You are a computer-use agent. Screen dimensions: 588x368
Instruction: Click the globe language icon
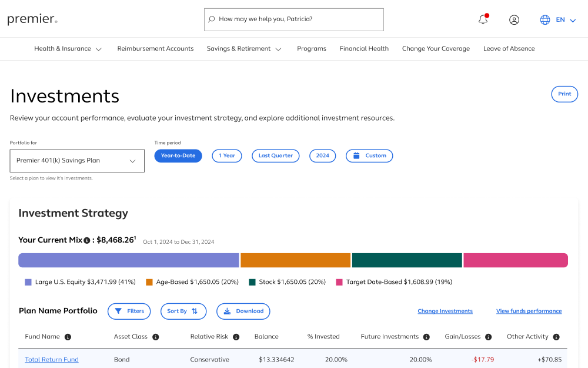(x=545, y=19)
